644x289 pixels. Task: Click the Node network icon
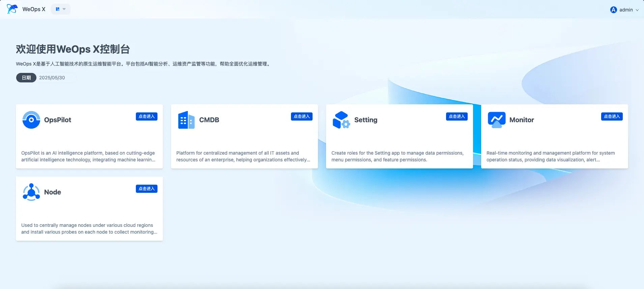point(31,192)
